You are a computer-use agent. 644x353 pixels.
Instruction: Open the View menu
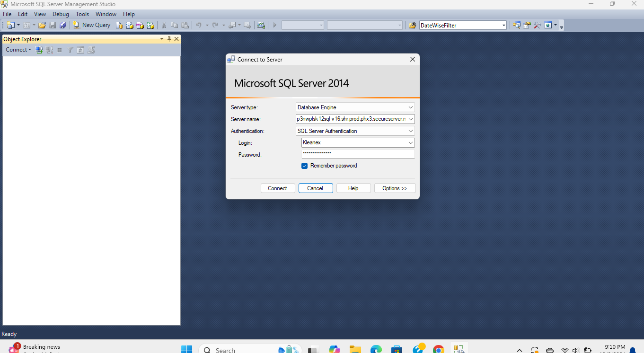(x=40, y=14)
